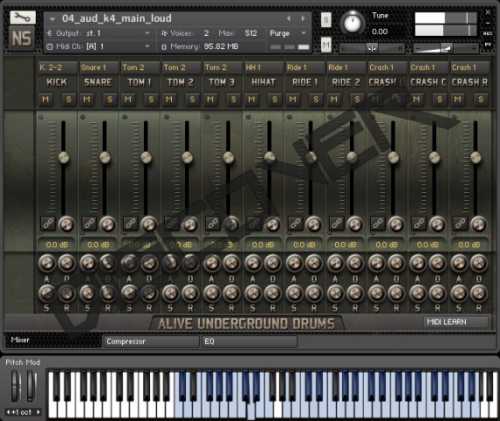Toggle link icon on CRASH C channel
This screenshot has height=421, width=500.
tap(419, 224)
